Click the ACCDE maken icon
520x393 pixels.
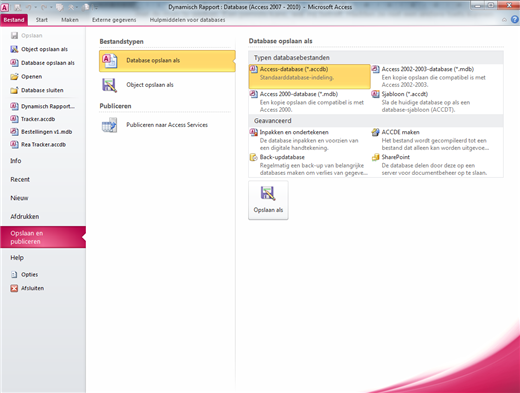click(376, 132)
